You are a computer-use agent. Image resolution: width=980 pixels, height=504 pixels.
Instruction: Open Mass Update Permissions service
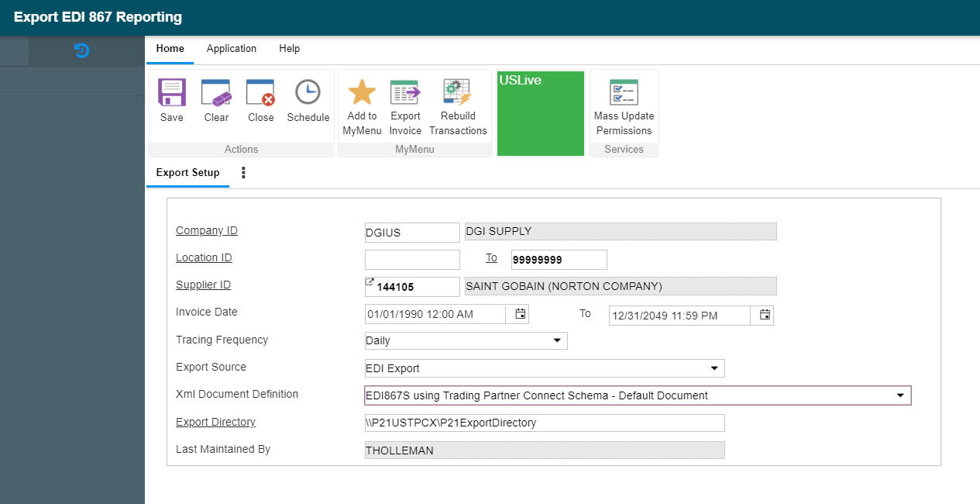pos(624,93)
